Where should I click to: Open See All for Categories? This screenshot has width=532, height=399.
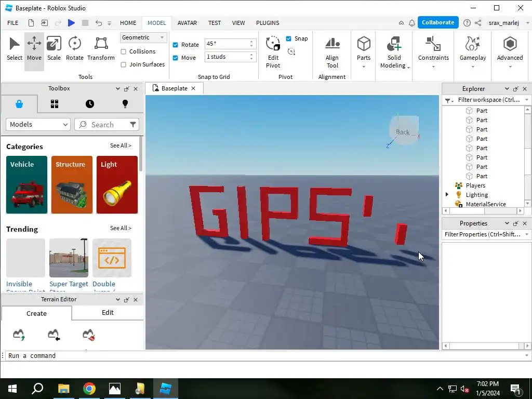pos(121,145)
